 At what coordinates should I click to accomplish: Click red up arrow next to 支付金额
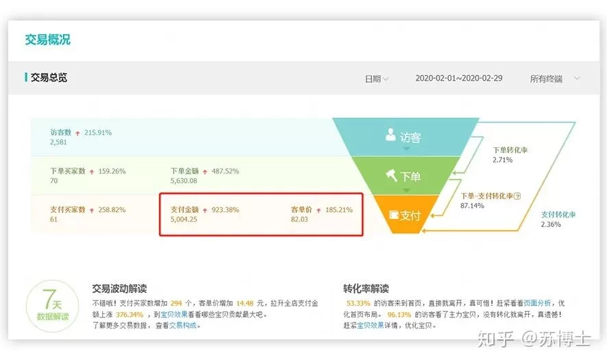(204, 210)
